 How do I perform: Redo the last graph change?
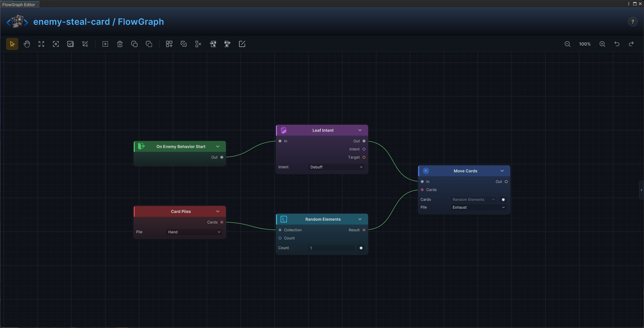[631, 44]
